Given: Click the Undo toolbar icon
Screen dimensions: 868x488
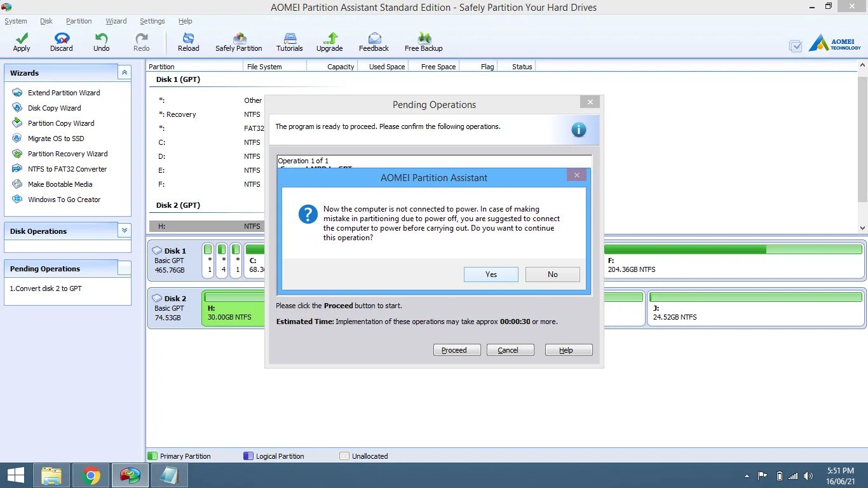Looking at the screenshot, I should tap(102, 43).
